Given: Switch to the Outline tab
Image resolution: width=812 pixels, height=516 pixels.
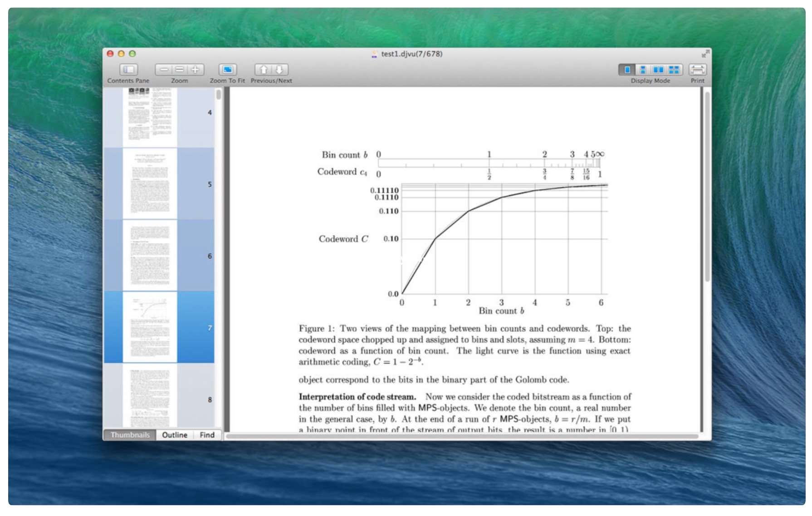Looking at the screenshot, I should 175,435.
